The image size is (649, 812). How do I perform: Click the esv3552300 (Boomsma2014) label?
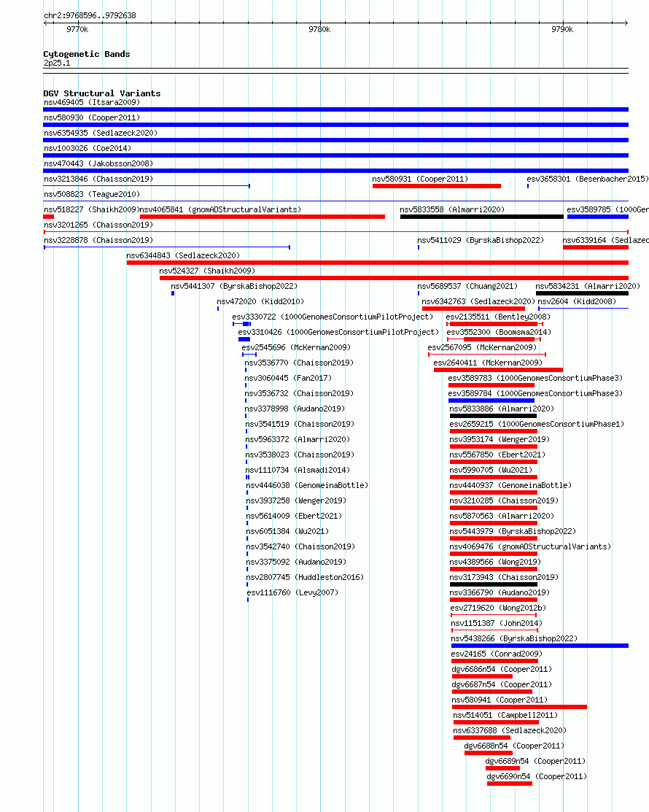[499, 333]
